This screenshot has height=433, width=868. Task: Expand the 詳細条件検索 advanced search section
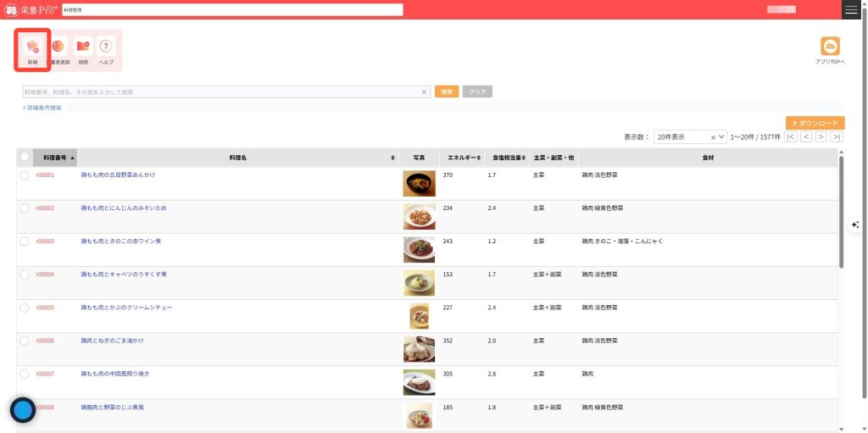point(42,108)
